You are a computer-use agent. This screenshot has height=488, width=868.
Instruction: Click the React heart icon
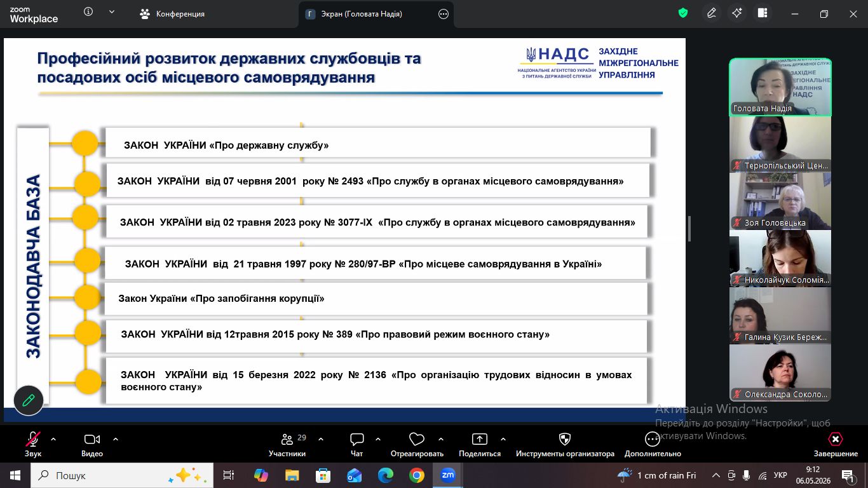click(417, 440)
